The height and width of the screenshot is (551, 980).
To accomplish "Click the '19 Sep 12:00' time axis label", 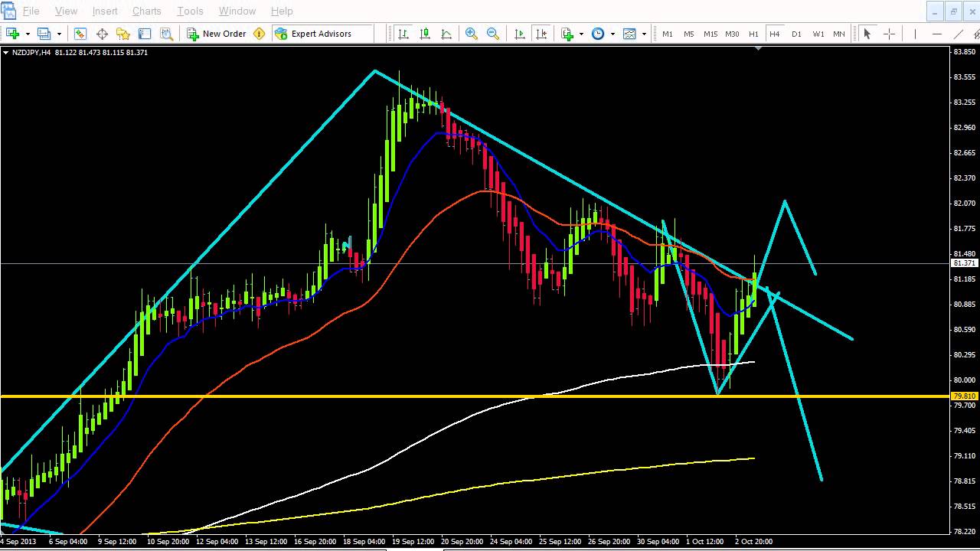I will pos(413,542).
